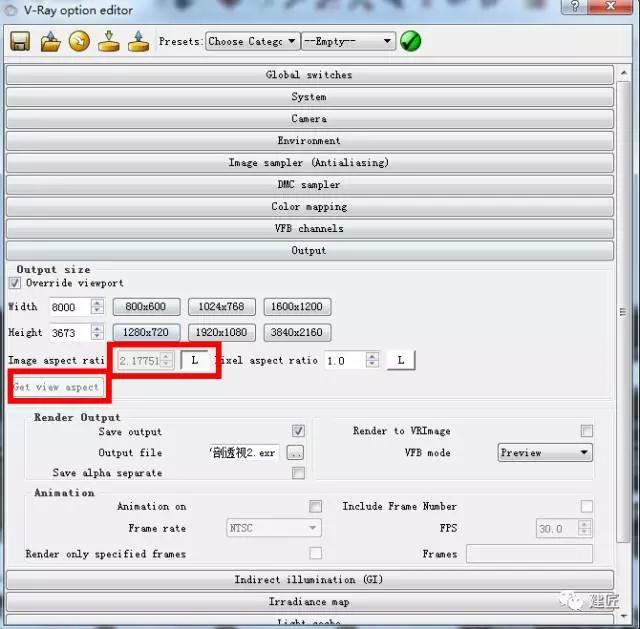Set resolution to 1600x1200
Viewport: 640px width, 629px height.
[x=297, y=307]
